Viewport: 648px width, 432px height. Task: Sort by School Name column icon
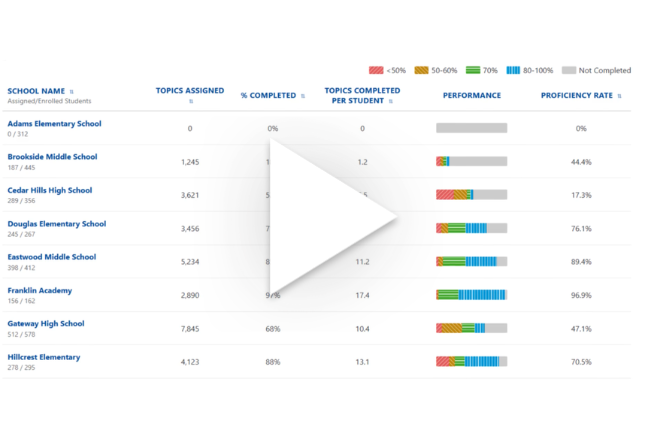pyautogui.click(x=71, y=91)
